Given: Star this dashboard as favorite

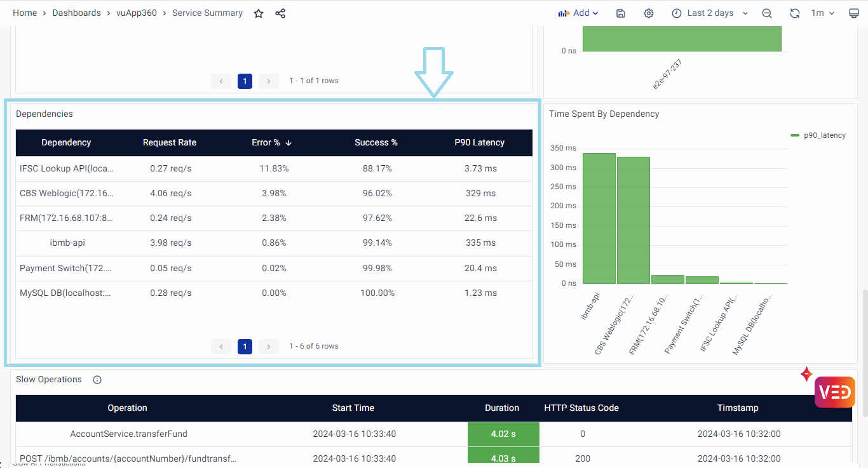Looking at the screenshot, I should point(259,13).
